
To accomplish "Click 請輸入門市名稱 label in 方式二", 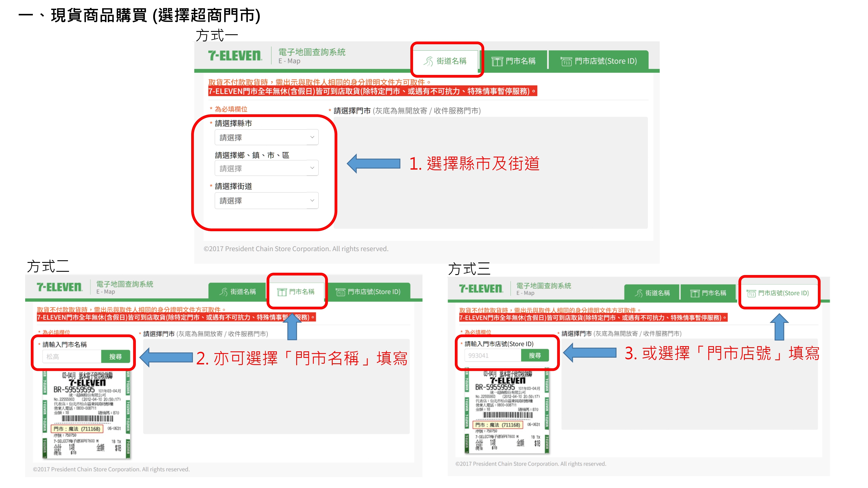I will click(64, 345).
